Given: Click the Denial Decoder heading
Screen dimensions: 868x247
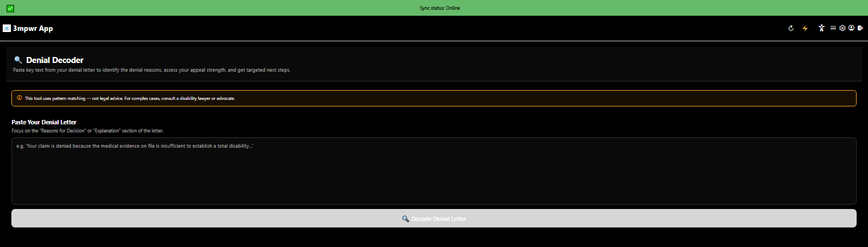Looking at the screenshot, I should pos(55,60).
